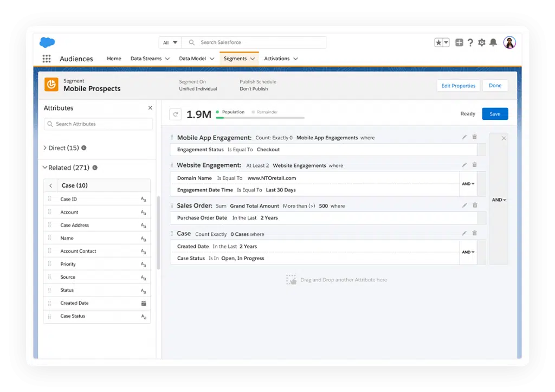This screenshot has width=555, height=392.
Task: Select the Account attribute row
Action: pyautogui.click(x=97, y=212)
